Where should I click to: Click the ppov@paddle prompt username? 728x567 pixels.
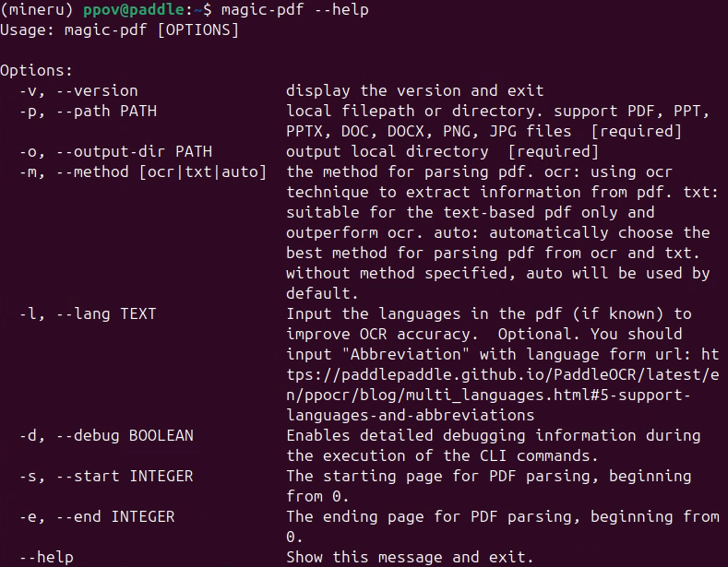pos(134,10)
